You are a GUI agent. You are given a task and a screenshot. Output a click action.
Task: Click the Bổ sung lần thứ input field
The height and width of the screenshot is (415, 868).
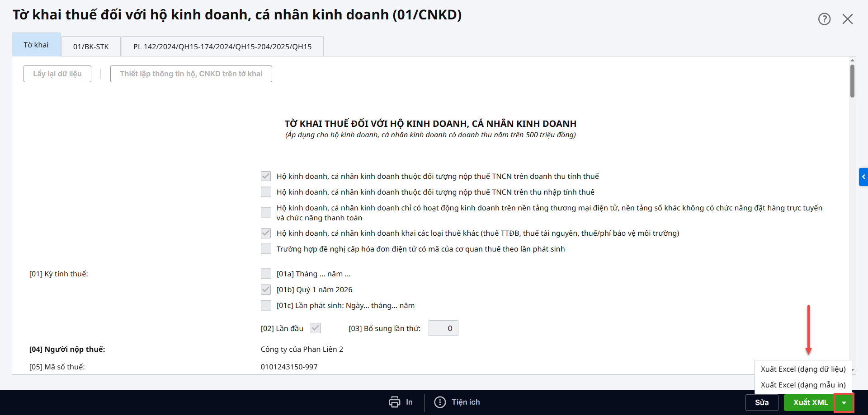click(x=443, y=328)
